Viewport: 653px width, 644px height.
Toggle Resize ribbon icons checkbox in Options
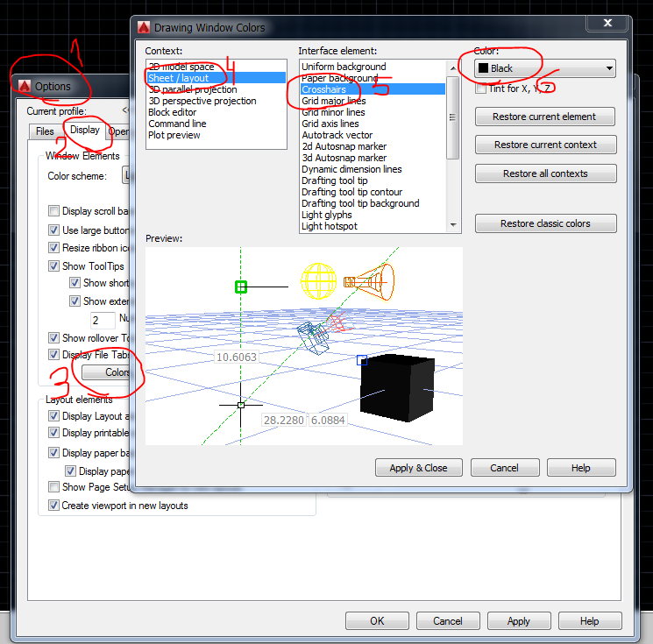point(53,248)
